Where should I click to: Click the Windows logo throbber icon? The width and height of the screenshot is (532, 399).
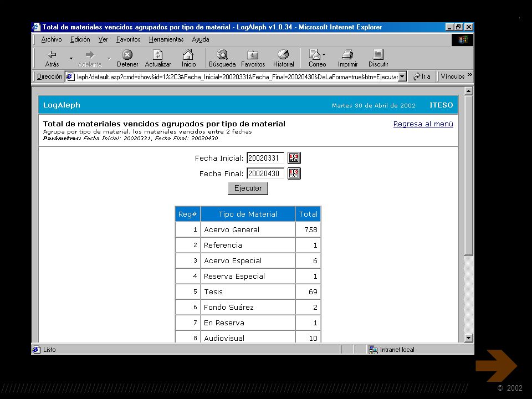(x=463, y=40)
